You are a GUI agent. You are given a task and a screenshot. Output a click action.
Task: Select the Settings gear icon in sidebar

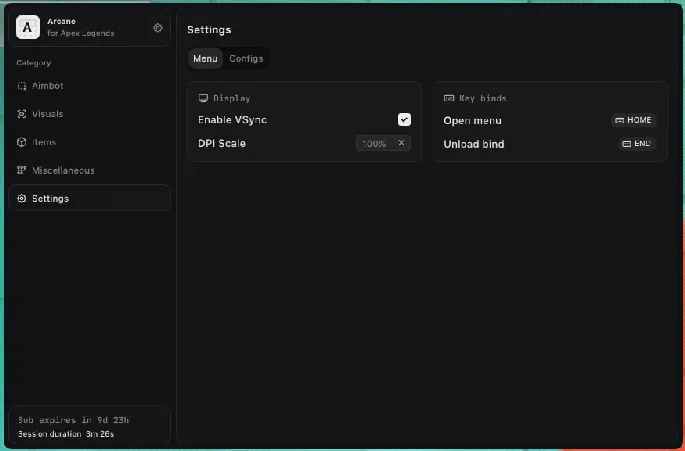point(22,198)
